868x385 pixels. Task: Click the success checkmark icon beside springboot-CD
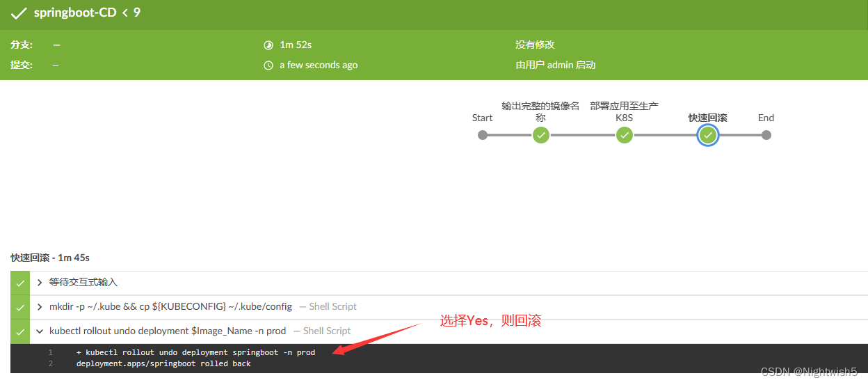click(x=19, y=13)
